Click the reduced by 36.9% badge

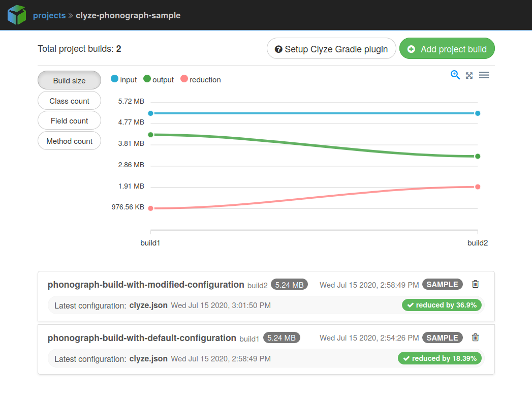[x=442, y=305]
